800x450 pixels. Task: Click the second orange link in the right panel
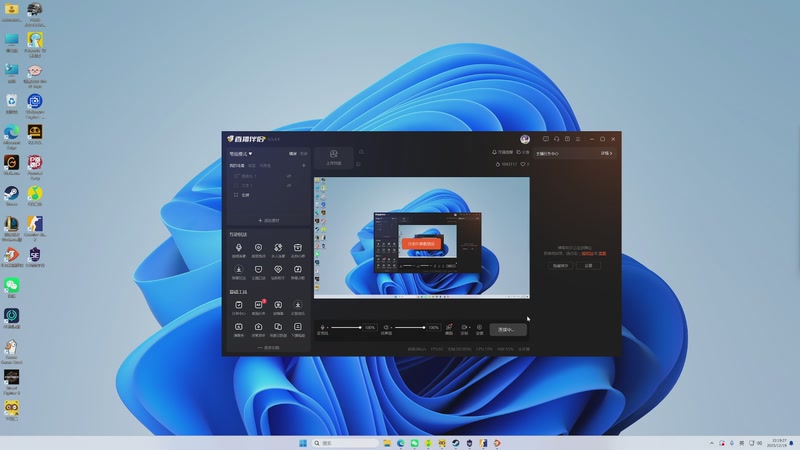click(x=603, y=253)
